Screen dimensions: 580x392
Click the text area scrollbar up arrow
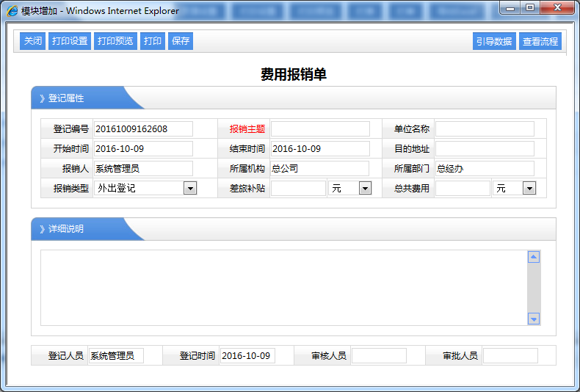click(534, 257)
